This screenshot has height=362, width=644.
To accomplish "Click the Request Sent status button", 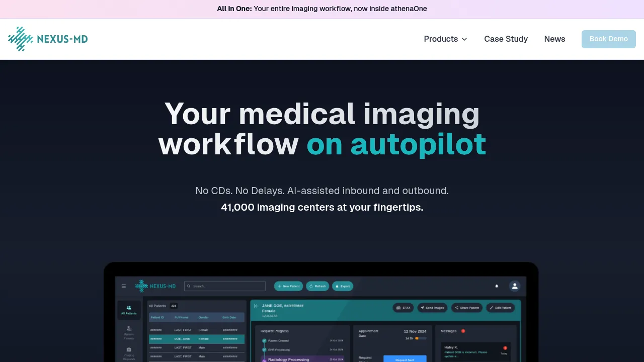I will click(x=405, y=359).
